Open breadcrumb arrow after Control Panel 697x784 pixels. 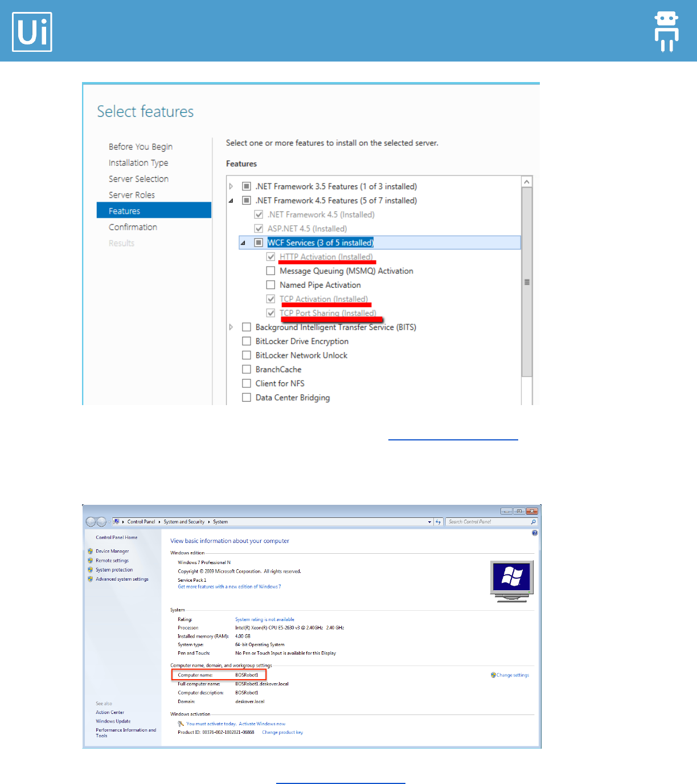point(159,522)
